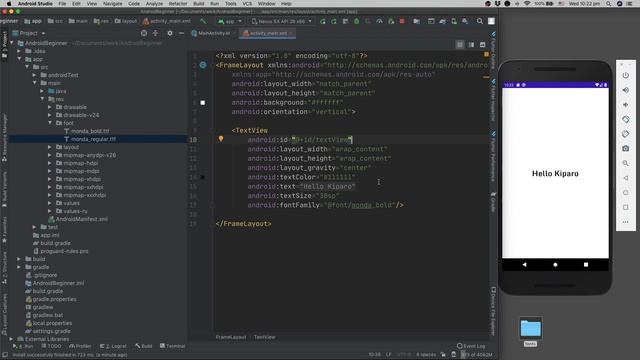The height and width of the screenshot is (360, 640).
Task: Open the TODO tool window
Action: 51,346
